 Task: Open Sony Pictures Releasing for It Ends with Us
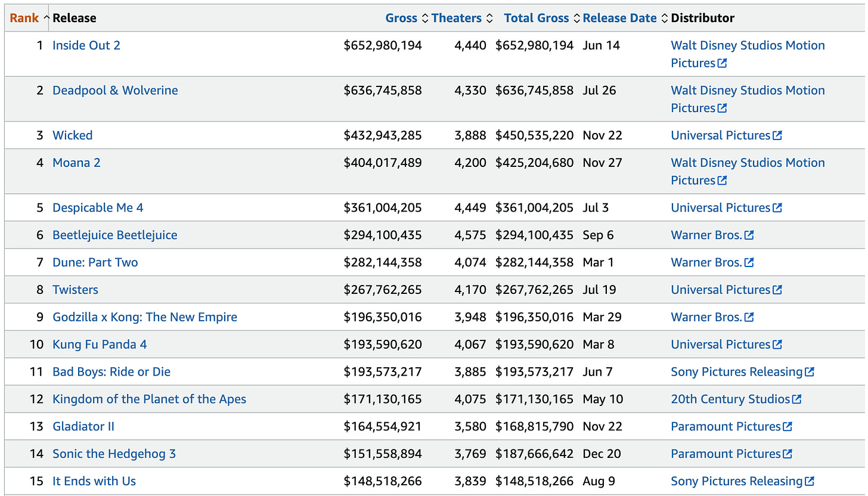pos(737,482)
